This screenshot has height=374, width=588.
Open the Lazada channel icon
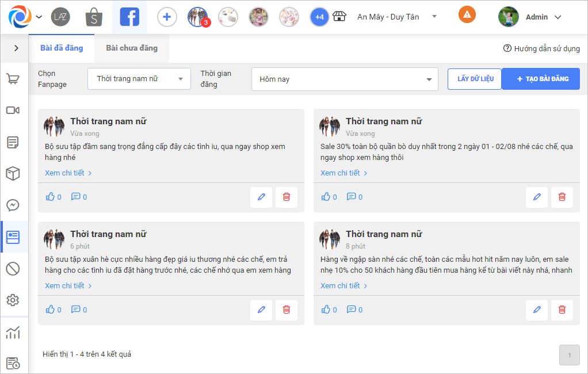(x=60, y=17)
